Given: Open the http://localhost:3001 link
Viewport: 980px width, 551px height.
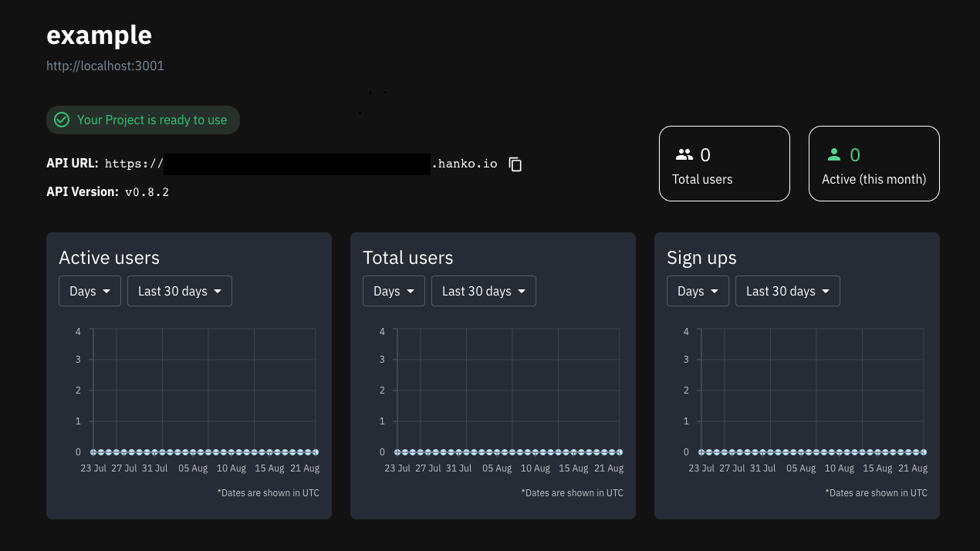Looking at the screenshot, I should pos(105,66).
